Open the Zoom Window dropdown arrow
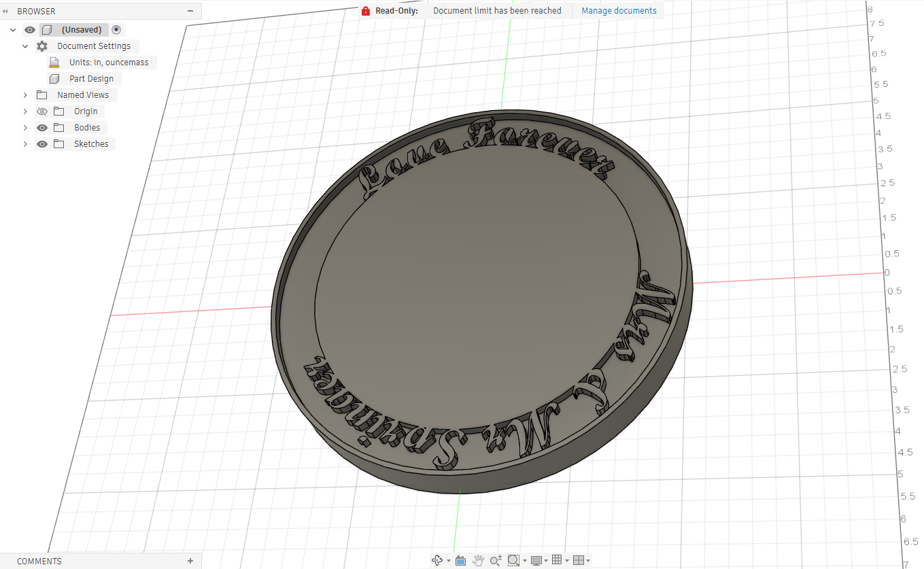924x569 pixels. (x=525, y=561)
